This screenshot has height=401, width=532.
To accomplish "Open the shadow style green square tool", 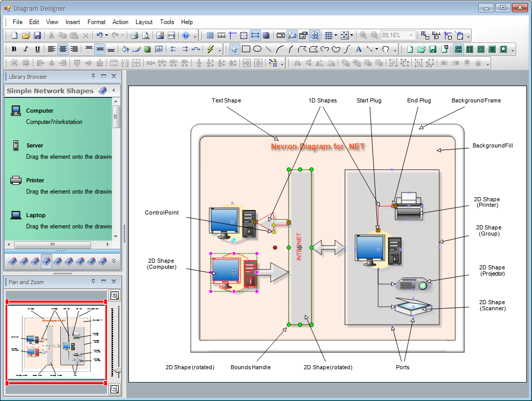I will 147,49.
